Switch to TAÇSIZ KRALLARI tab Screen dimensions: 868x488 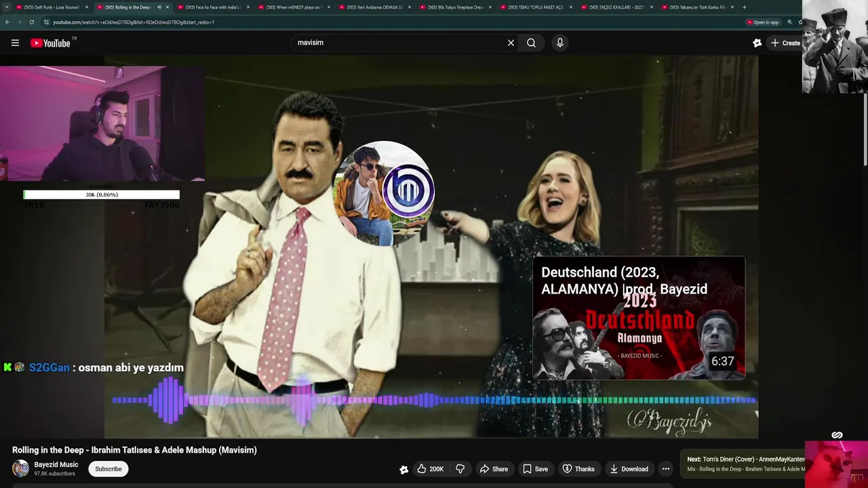pos(616,7)
